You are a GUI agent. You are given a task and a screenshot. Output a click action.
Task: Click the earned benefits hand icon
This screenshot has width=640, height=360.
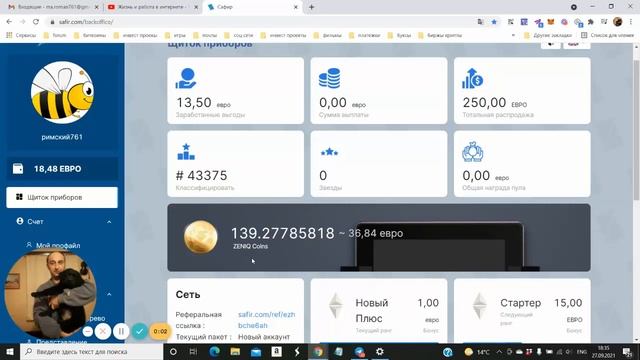[x=186, y=78]
